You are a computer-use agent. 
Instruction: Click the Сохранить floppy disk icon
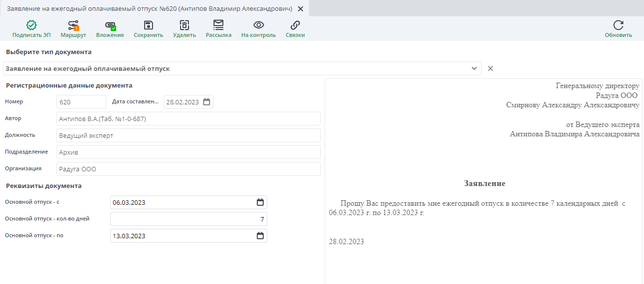[148, 25]
